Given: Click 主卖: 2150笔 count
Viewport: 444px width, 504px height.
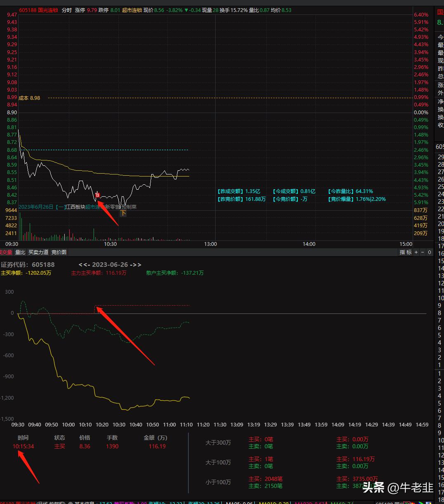Looking at the screenshot, I should click(x=265, y=486).
